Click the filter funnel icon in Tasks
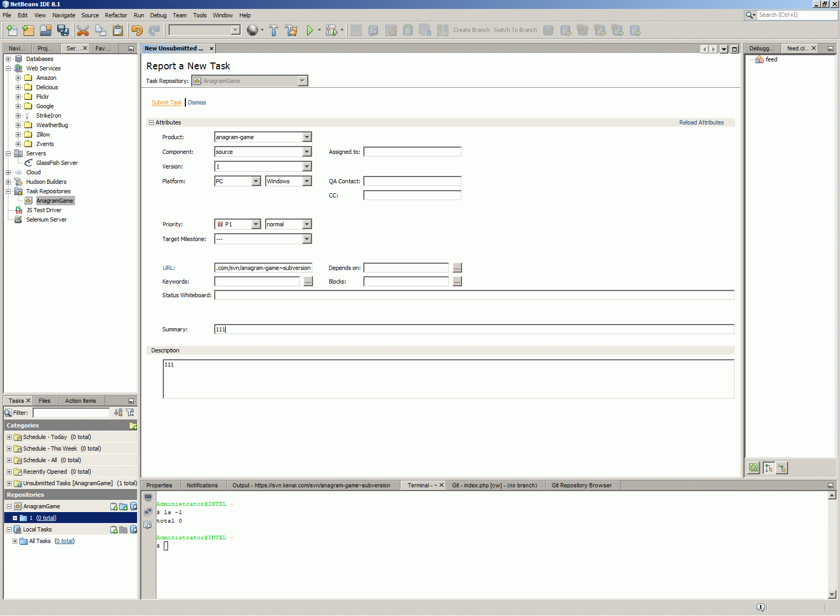Screen dimensions: 840x616 (130, 413)
